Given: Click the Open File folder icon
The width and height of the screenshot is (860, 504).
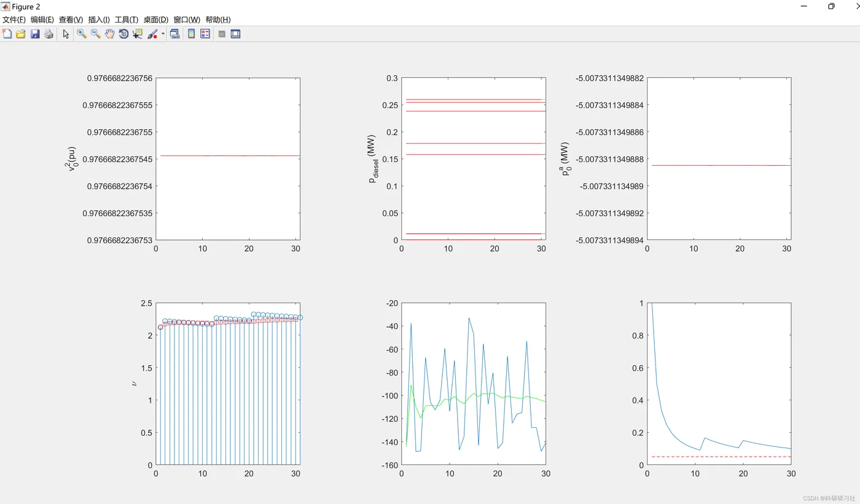Looking at the screenshot, I should coord(21,34).
